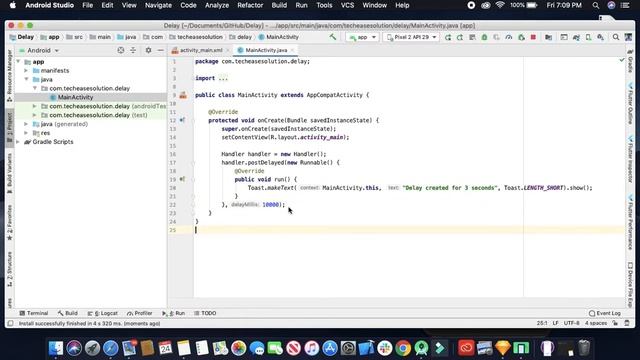The width and height of the screenshot is (640, 360).
Task: Toggle the Build Variants side tab
Action: coord(10,173)
